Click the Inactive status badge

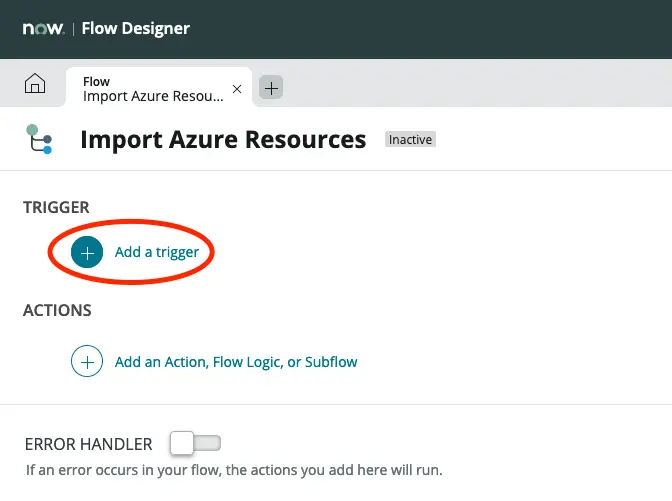coord(410,140)
